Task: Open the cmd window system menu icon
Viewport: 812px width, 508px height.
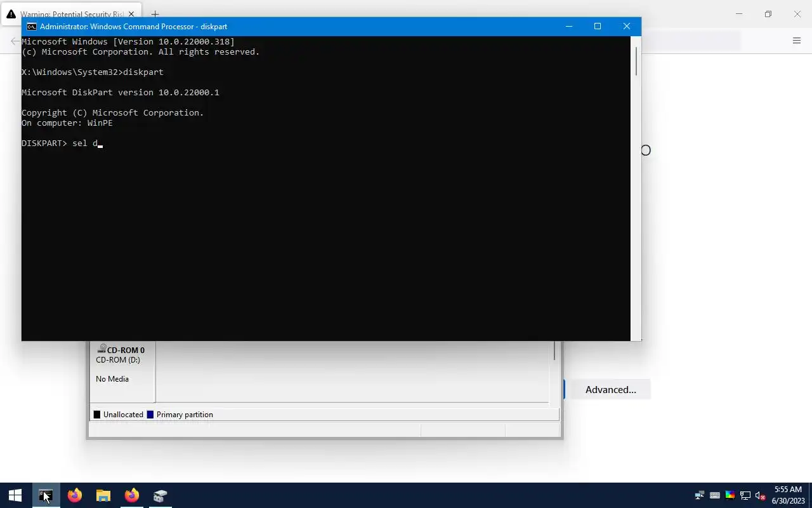Action: pyautogui.click(x=31, y=27)
